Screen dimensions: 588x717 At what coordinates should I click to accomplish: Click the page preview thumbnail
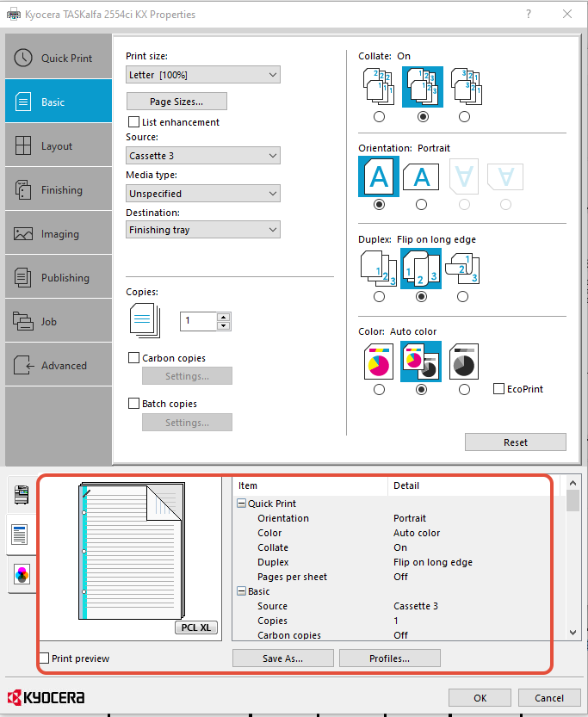coord(132,551)
